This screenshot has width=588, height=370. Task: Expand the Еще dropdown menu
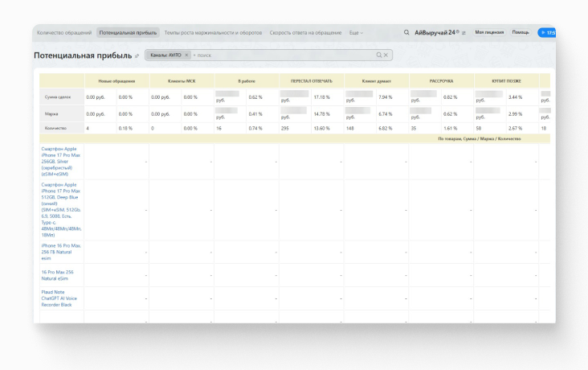click(x=356, y=33)
